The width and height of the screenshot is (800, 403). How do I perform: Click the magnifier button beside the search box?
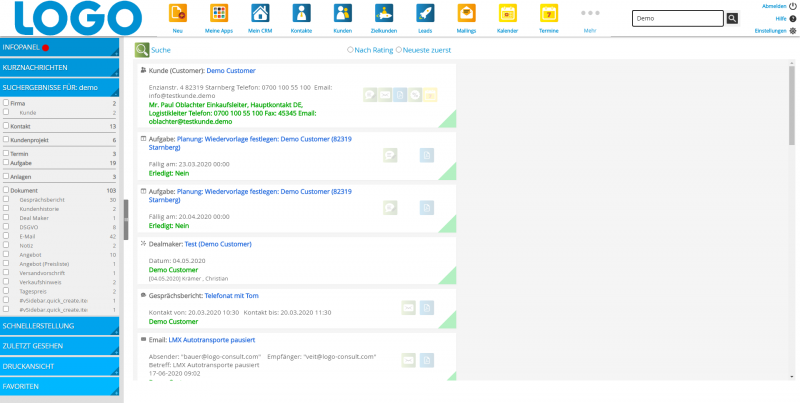click(732, 19)
